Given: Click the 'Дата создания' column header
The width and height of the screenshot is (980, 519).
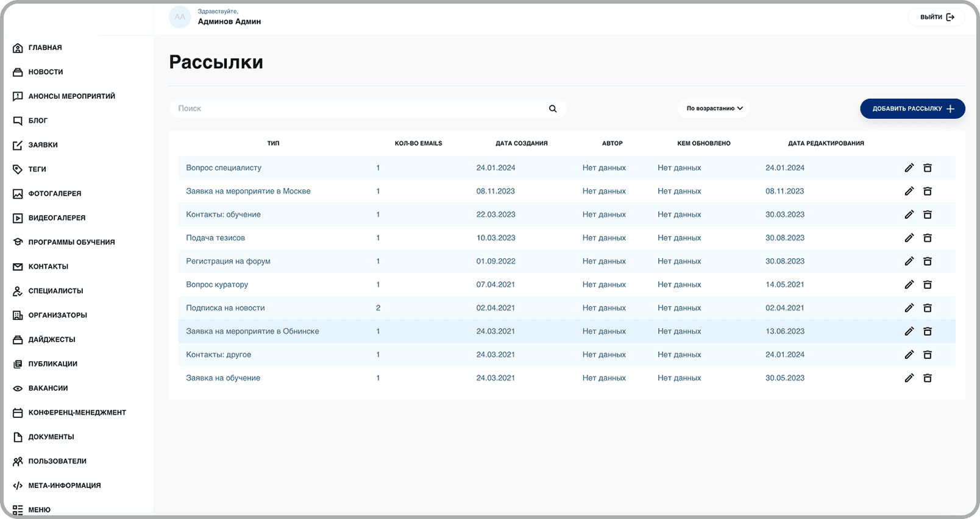Looking at the screenshot, I should click(x=522, y=143).
